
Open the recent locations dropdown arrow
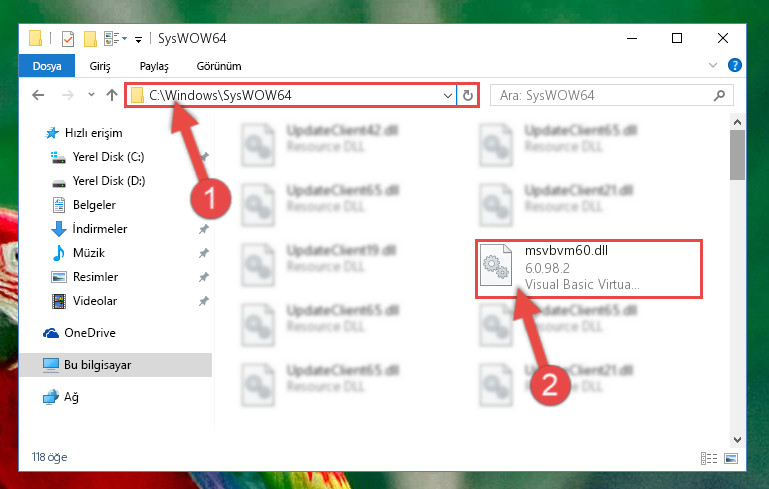point(91,95)
